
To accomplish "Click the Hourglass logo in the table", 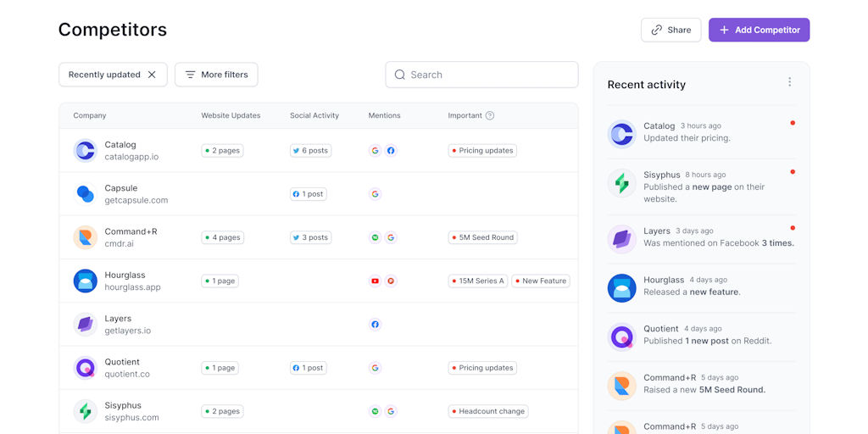I will tap(85, 281).
